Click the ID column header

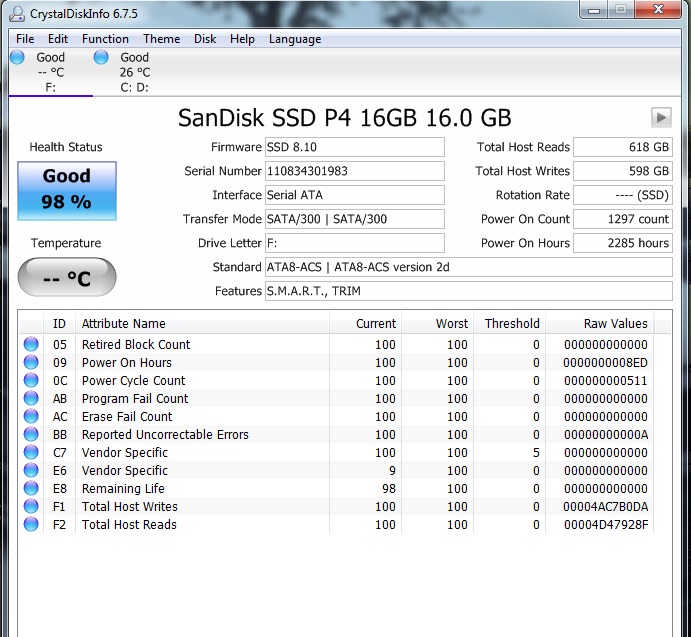coord(59,324)
